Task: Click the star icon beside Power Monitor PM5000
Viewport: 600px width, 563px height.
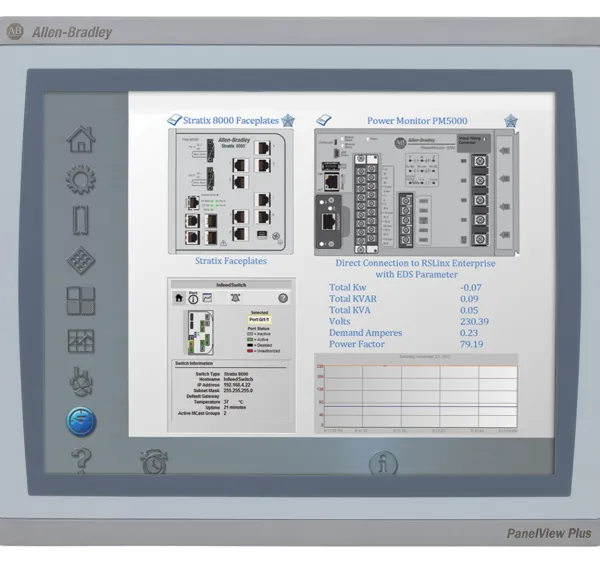Action: tap(510, 121)
